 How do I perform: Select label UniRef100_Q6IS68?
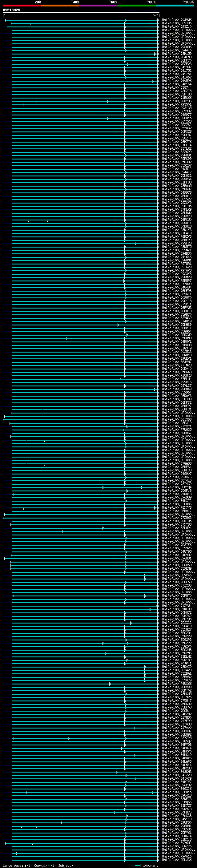[x=176, y=419]
